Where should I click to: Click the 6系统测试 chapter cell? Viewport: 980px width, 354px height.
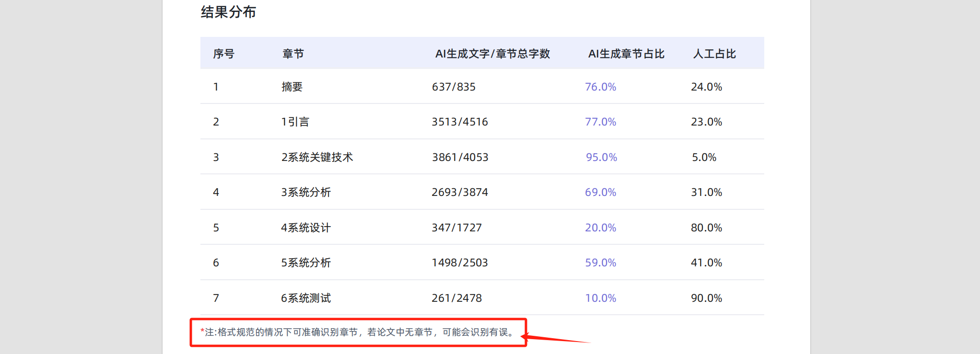(x=306, y=298)
